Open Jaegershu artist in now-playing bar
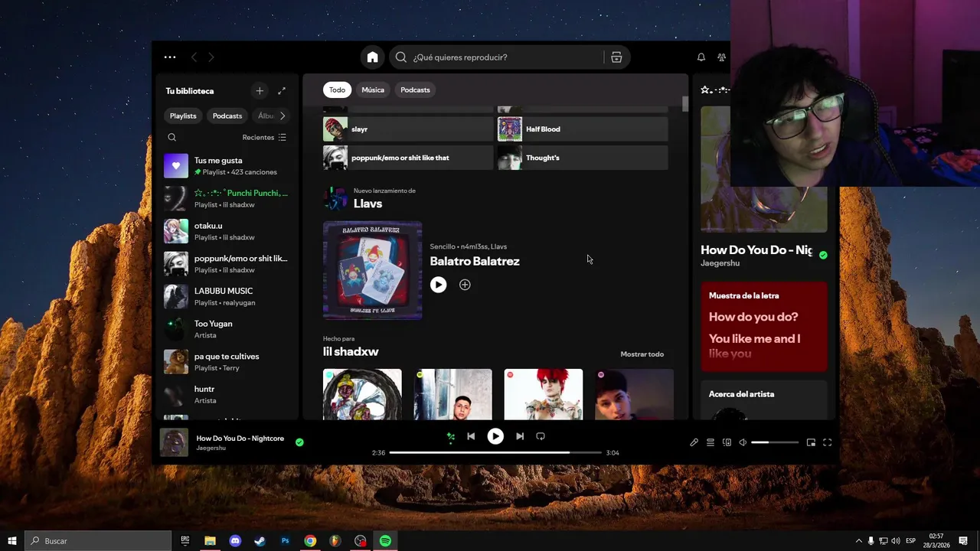This screenshot has height=551, width=980. click(211, 448)
